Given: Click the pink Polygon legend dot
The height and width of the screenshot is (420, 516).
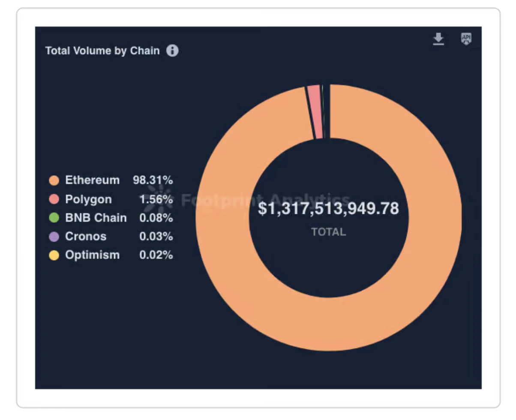Looking at the screenshot, I should click(x=54, y=200).
